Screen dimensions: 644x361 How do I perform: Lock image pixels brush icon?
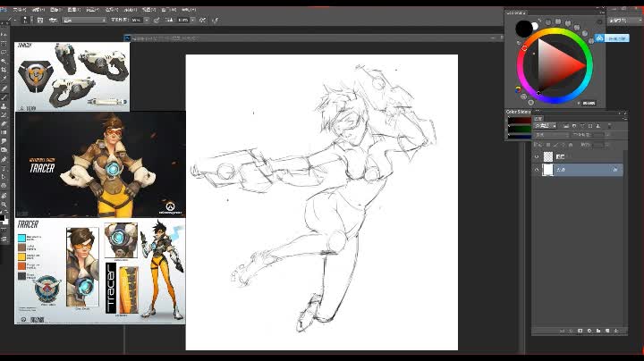click(556, 145)
